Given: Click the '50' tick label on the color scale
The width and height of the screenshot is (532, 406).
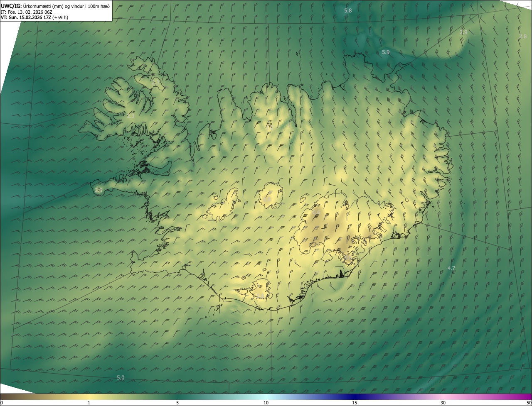Looking at the screenshot, I should point(529,403).
